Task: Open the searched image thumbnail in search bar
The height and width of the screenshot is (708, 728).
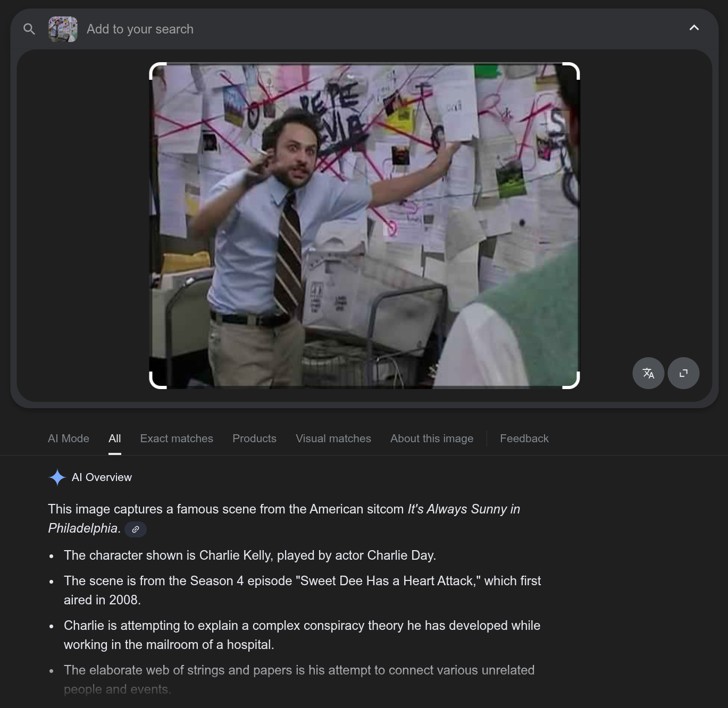Action: point(63,29)
